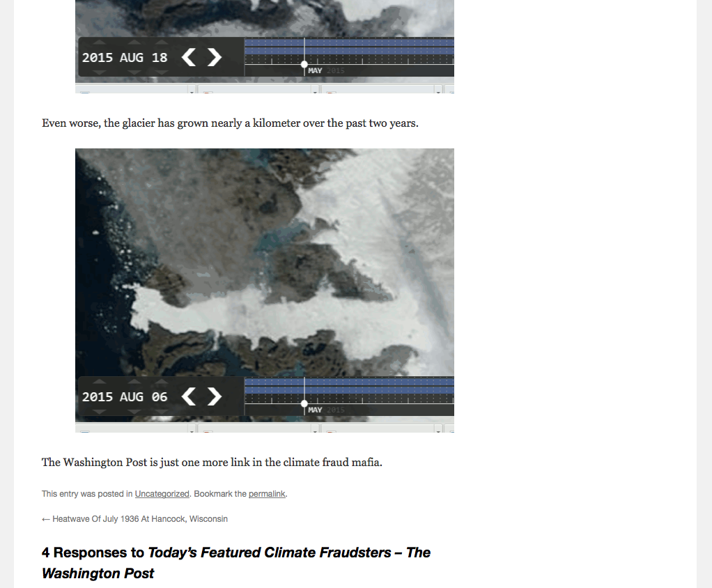Click timeline handle in the AUG 06 image
712x588 pixels.
point(304,403)
